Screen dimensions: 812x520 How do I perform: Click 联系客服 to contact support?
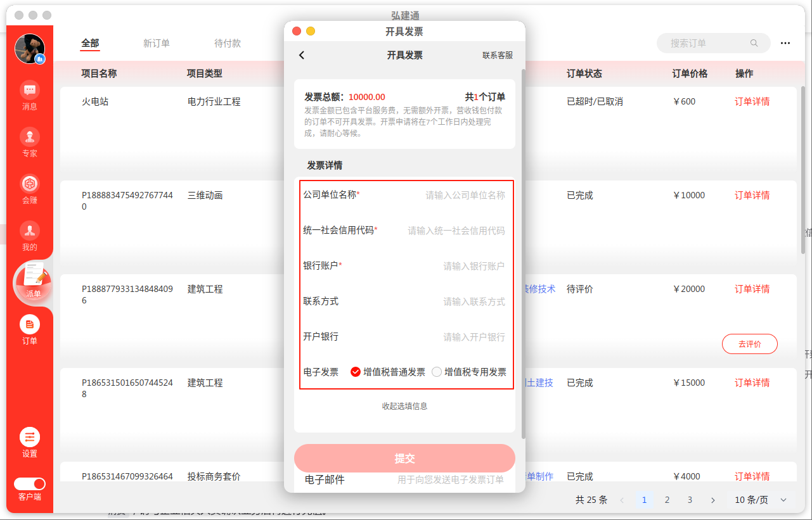click(498, 55)
